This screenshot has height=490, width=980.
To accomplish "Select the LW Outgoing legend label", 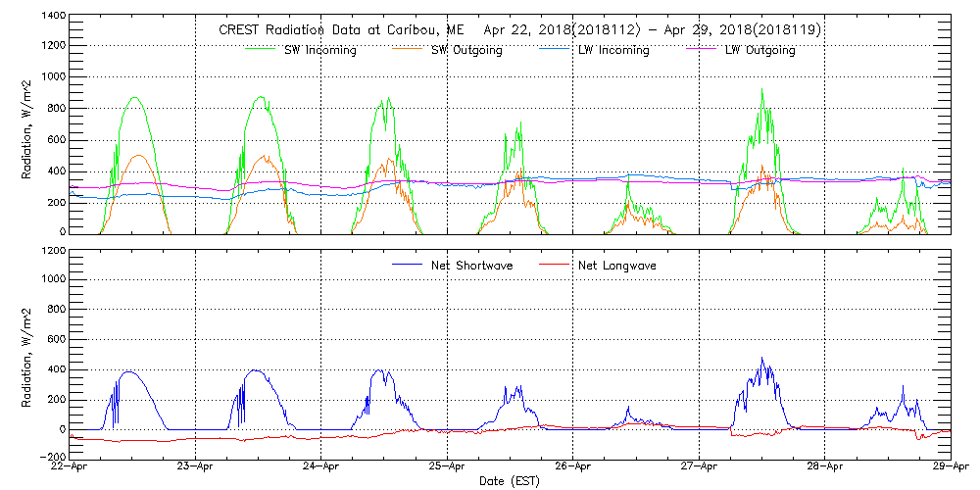I will coord(759,50).
